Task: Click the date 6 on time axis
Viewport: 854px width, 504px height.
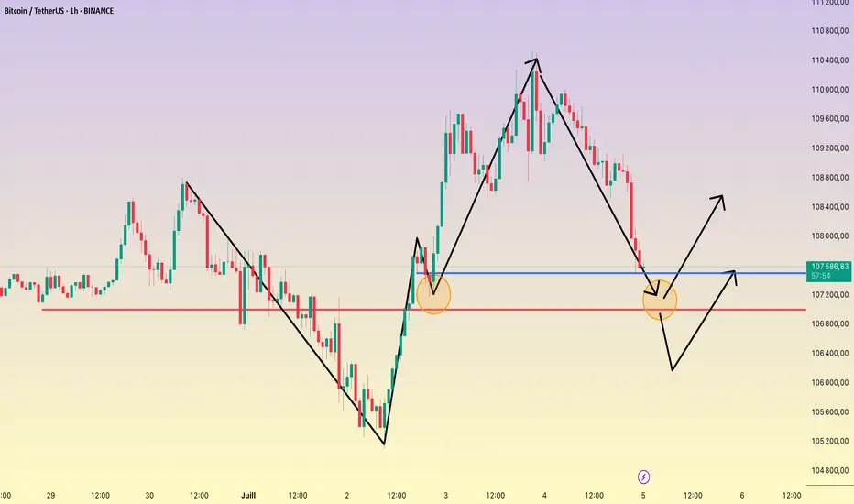Action: coord(742,495)
